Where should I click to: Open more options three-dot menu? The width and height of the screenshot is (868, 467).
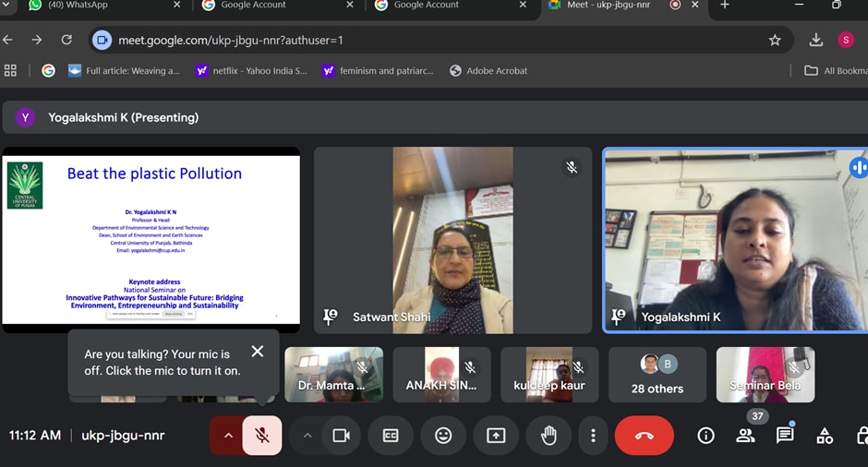coord(593,436)
